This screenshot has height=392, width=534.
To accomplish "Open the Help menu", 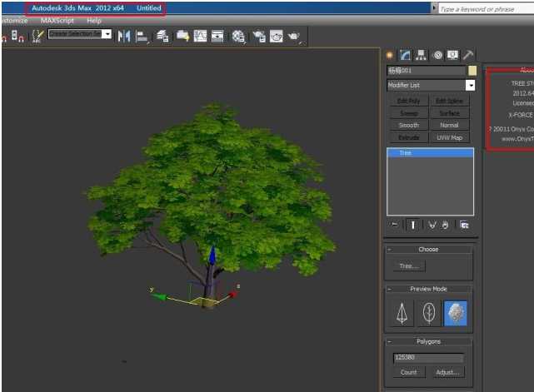I will 94,20.
